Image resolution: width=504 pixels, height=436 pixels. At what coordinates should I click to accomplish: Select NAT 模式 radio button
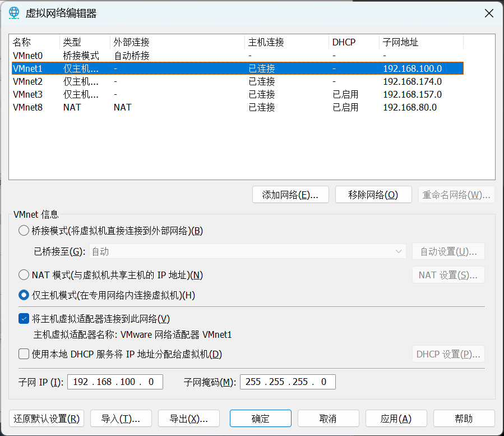tap(24, 275)
